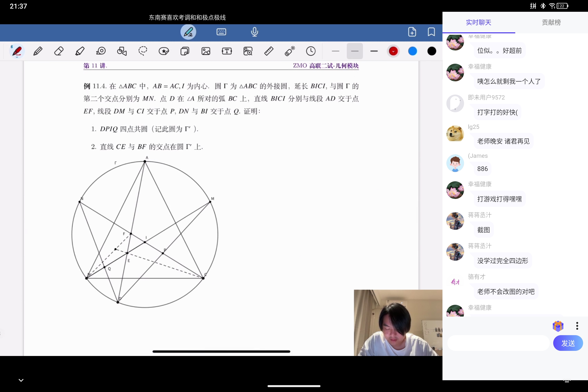Send the chat message with 发送
This screenshot has height=392, width=588.
568,343
